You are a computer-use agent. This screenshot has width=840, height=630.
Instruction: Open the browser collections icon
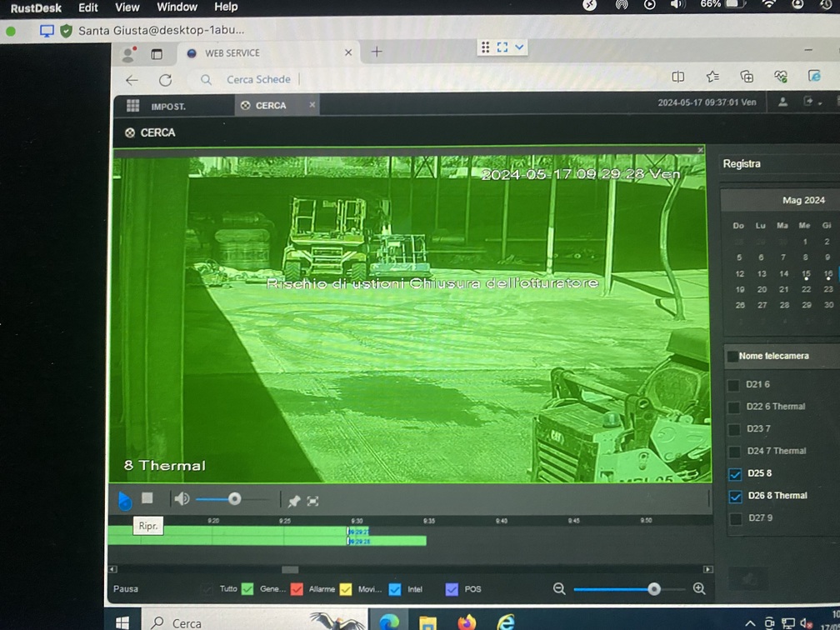tap(747, 77)
